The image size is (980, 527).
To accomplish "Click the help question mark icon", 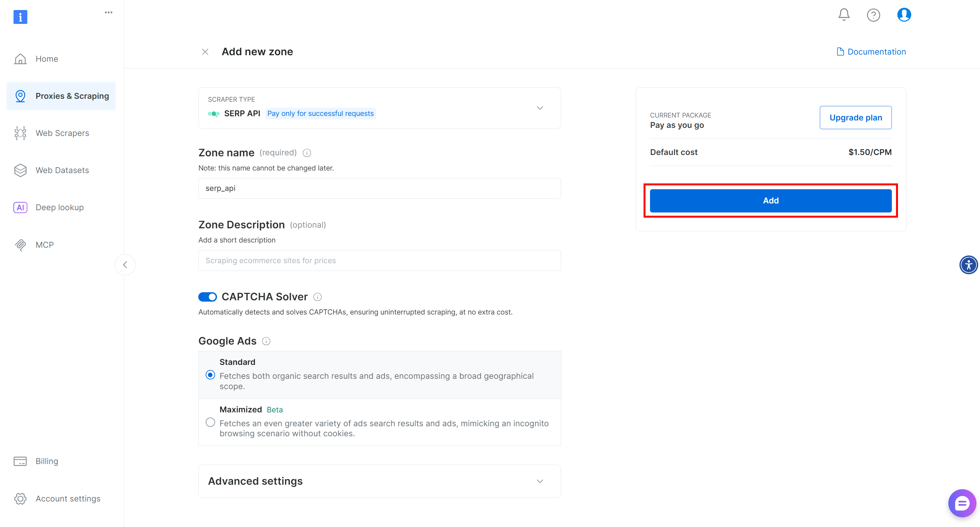I will (873, 15).
